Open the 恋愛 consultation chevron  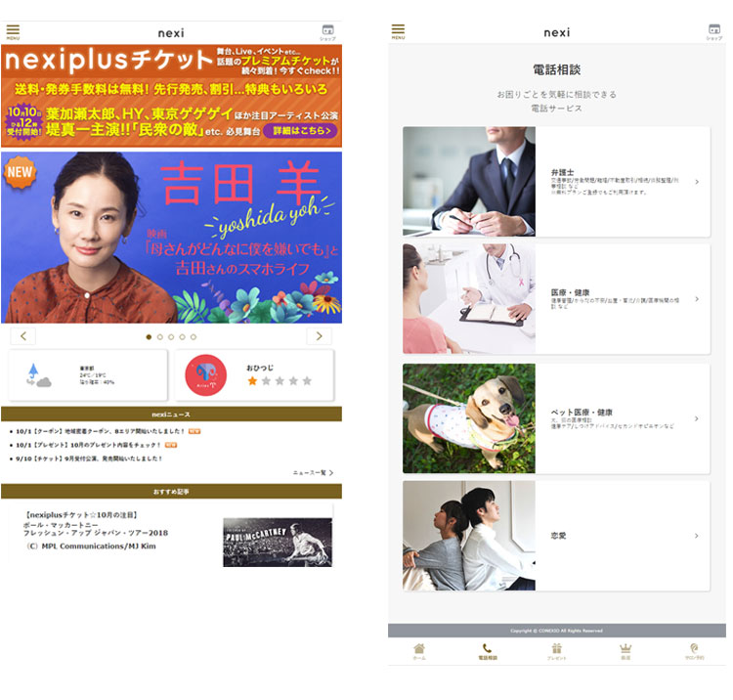click(697, 536)
